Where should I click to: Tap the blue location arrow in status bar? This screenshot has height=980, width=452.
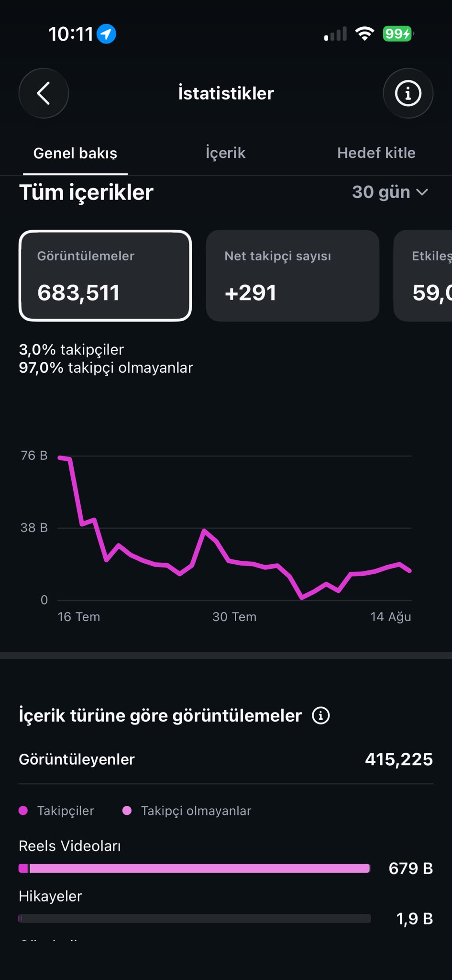106,34
